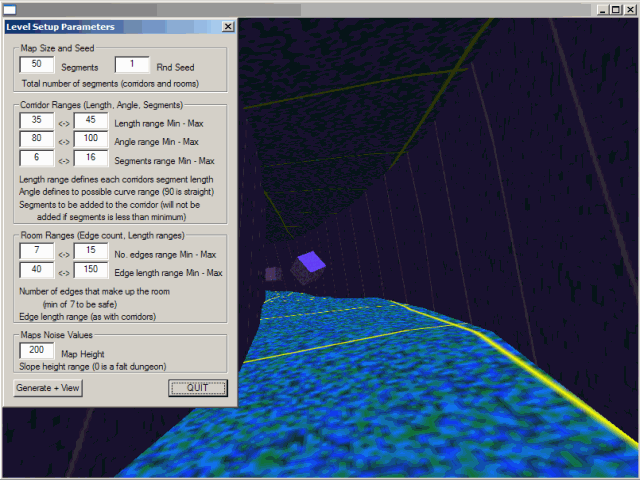Viewport: 640px width, 480px height.
Task: Click the Generate + View button
Action: (x=48, y=388)
